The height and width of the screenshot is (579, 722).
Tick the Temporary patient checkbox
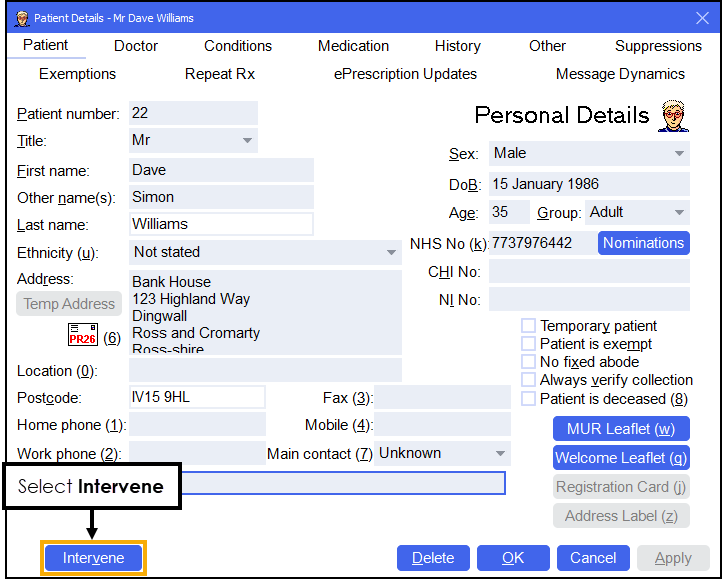pyautogui.click(x=528, y=326)
